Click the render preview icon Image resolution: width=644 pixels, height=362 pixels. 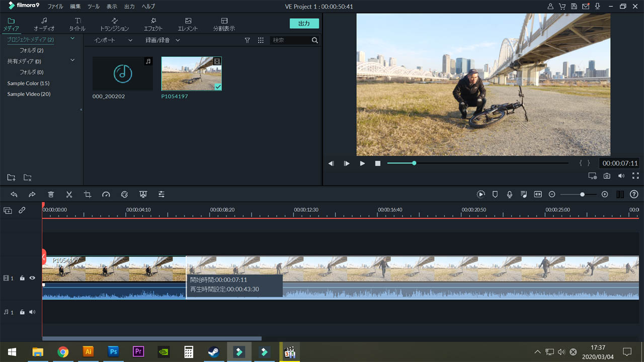coord(481,194)
